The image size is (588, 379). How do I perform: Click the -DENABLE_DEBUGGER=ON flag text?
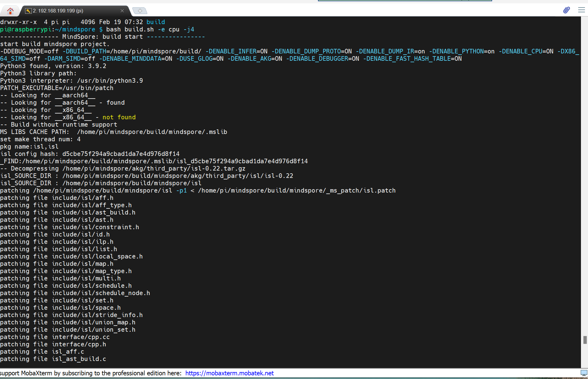click(x=323, y=59)
